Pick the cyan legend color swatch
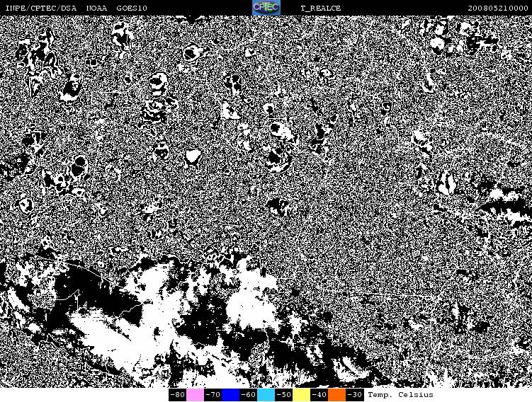This screenshot has height=402, width=532. tap(266, 395)
